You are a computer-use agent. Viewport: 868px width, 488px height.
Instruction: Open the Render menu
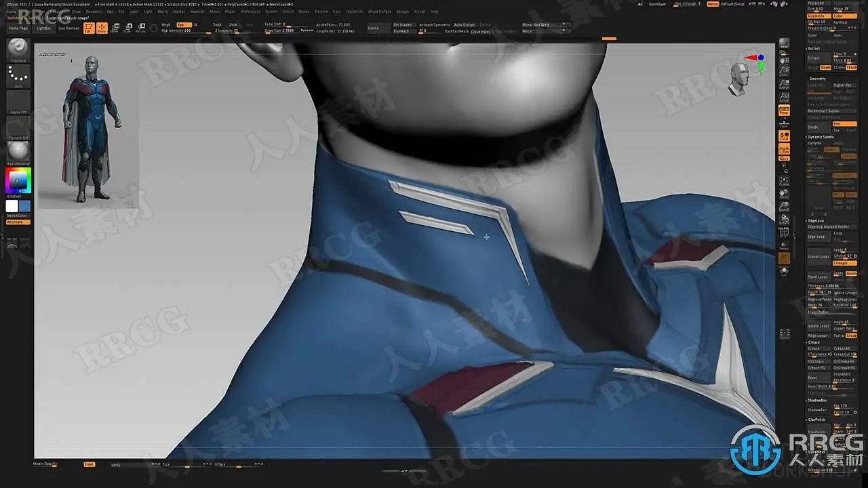pos(271,12)
